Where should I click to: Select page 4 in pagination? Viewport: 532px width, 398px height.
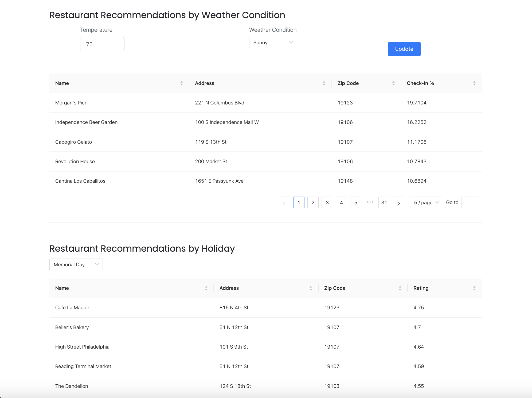pos(341,203)
